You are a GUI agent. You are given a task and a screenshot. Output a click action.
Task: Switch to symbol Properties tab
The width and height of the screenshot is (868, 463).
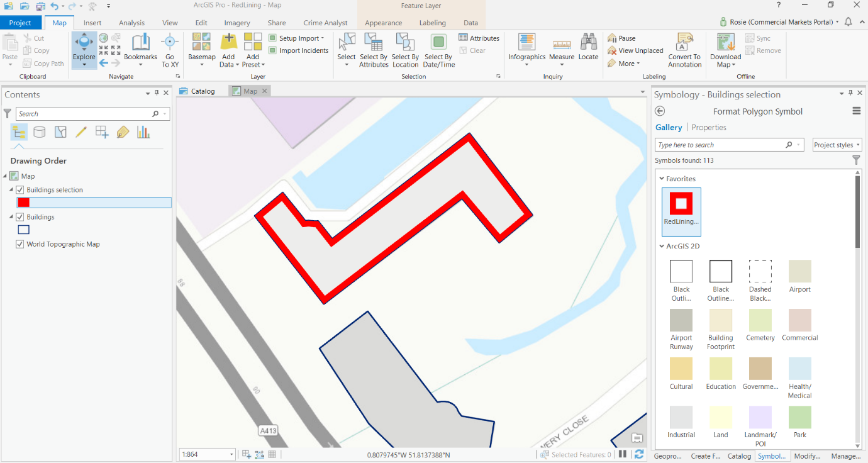709,127
